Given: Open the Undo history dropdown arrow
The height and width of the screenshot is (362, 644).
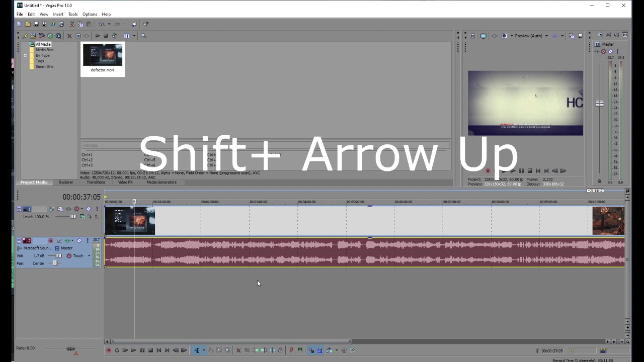Looking at the screenshot, I should pyautogui.click(x=109, y=24).
